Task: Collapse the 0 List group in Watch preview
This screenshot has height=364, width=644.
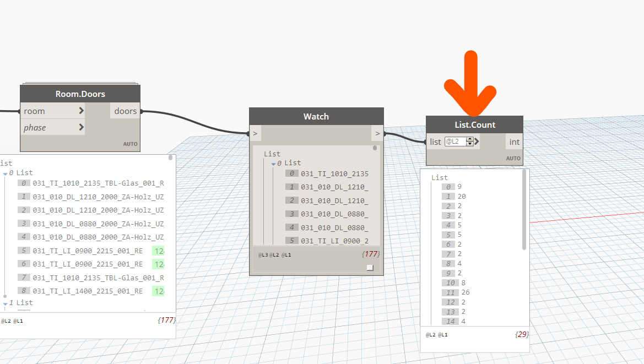Action: (273, 162)
